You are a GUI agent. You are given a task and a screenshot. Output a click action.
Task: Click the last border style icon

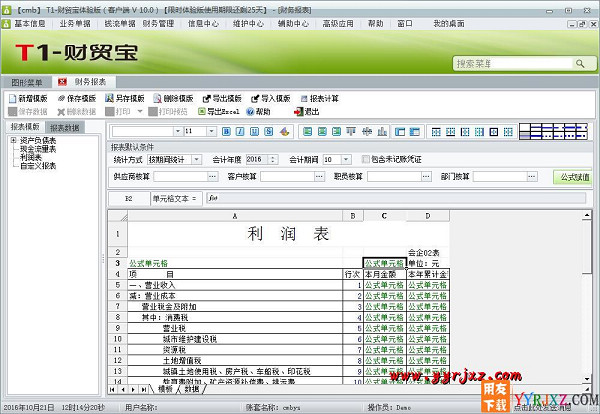(x=508, y=132)
